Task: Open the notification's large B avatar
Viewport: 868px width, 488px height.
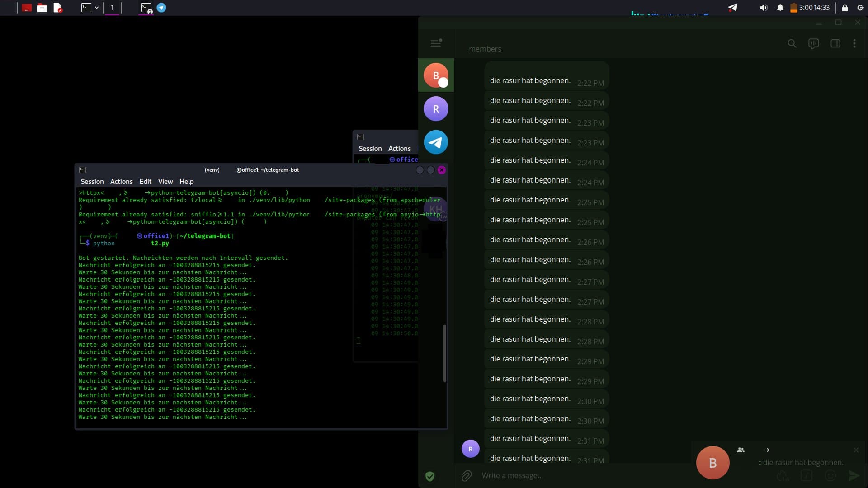Action: 712,463
